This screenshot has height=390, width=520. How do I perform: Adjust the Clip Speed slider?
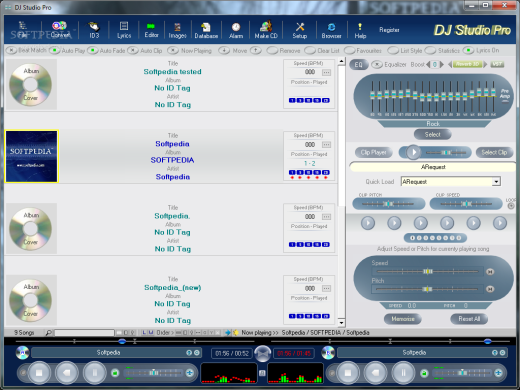tap(466, 203)
